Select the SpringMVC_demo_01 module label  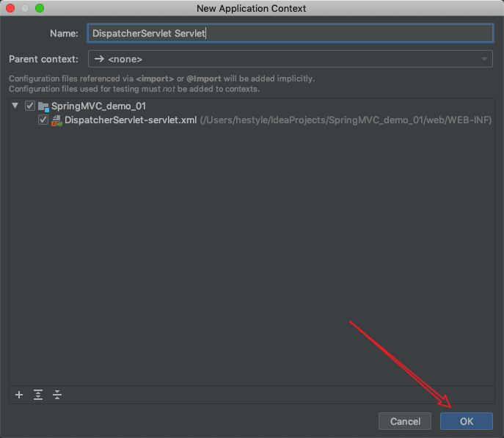coord(99,106)
